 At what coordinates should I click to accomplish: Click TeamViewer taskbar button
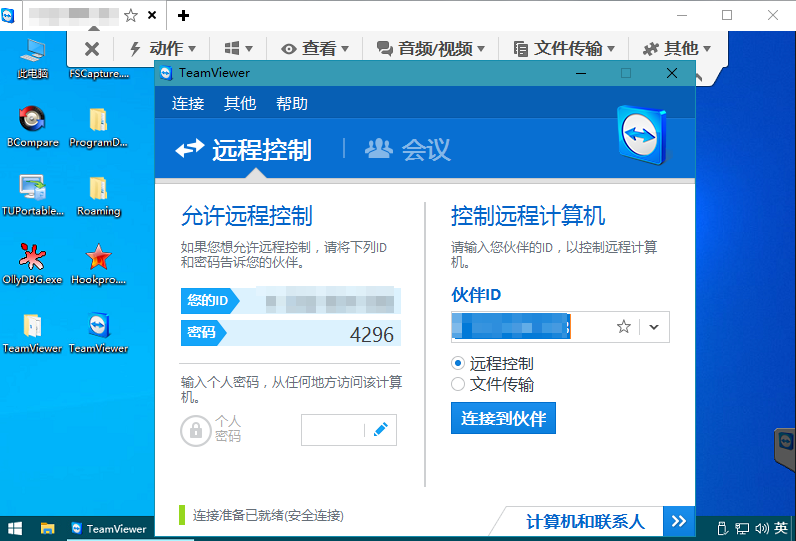click(109, 529)
